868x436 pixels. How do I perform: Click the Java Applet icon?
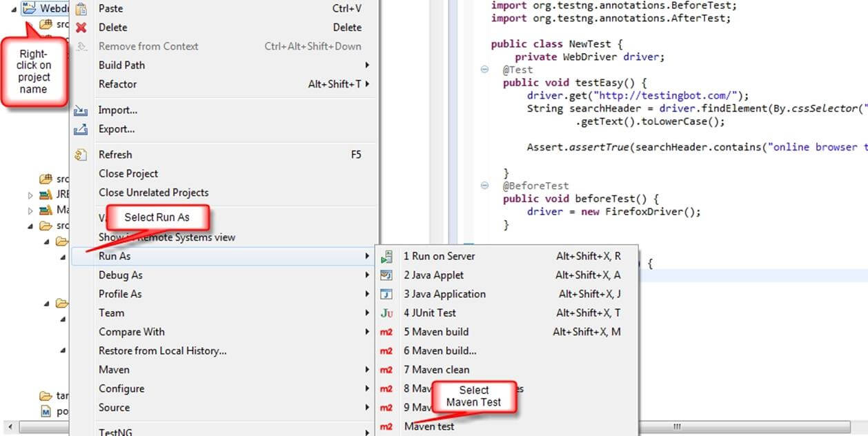tap(386, 275)
